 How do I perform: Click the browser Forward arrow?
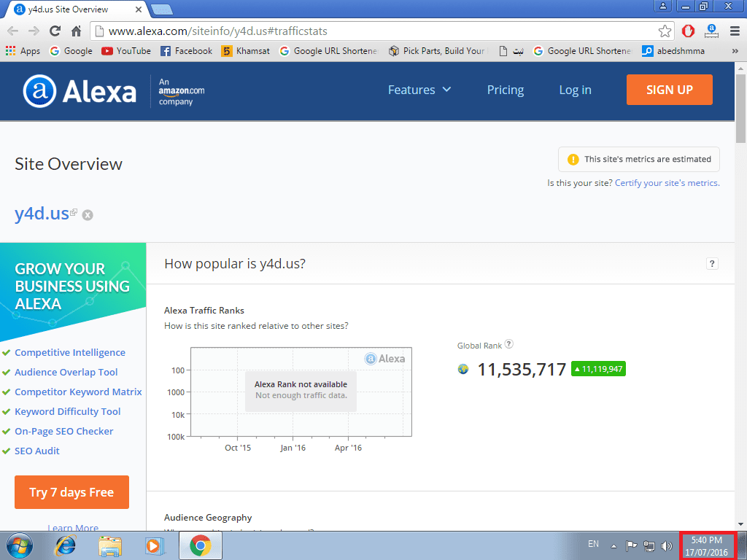[34, 31]
